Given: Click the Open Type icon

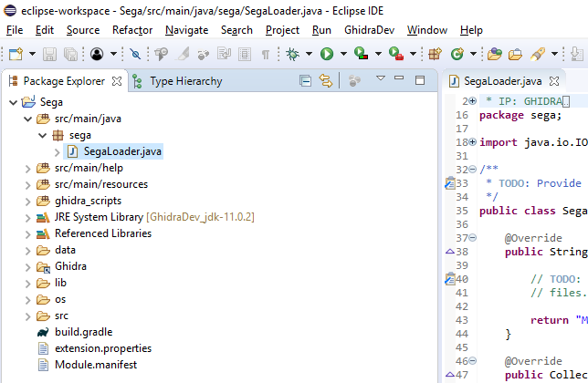Looking at the screenshot, I should (495, 55).
